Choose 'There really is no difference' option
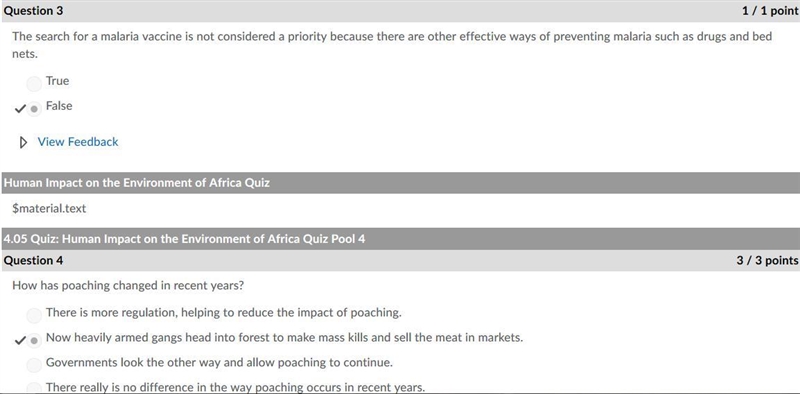The height and width of the screenshot is (394, 800). click(34, 388)
